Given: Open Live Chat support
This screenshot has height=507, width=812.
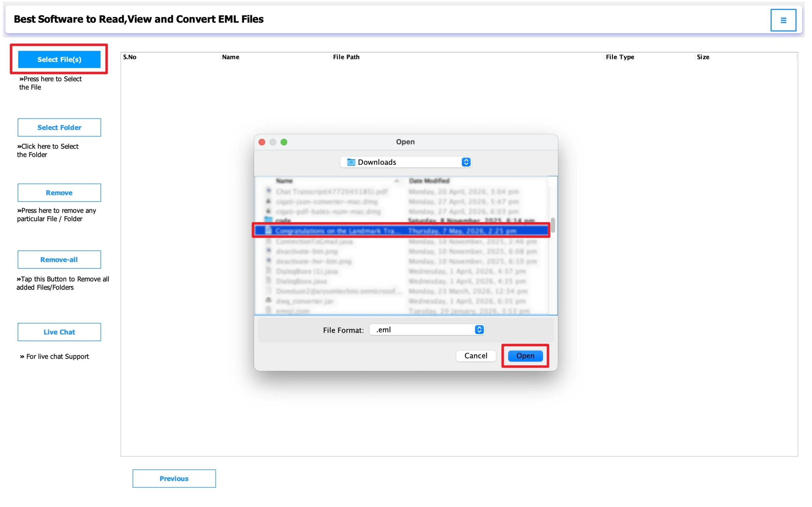Looking at the screenshot, I should [x=59, y=332].
